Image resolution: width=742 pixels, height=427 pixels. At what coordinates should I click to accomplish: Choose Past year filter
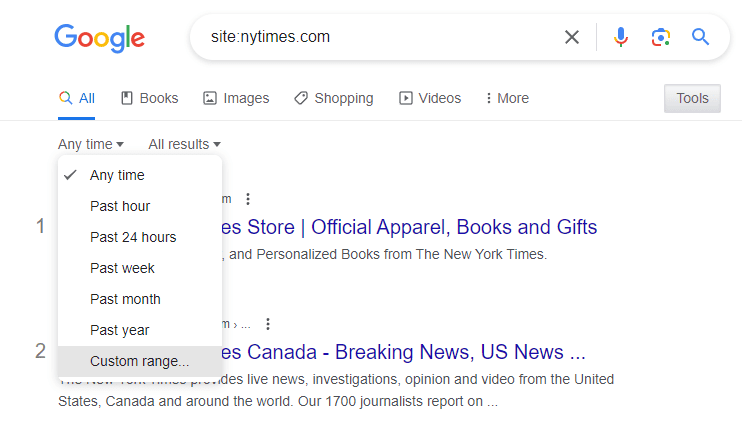point(140,330)
